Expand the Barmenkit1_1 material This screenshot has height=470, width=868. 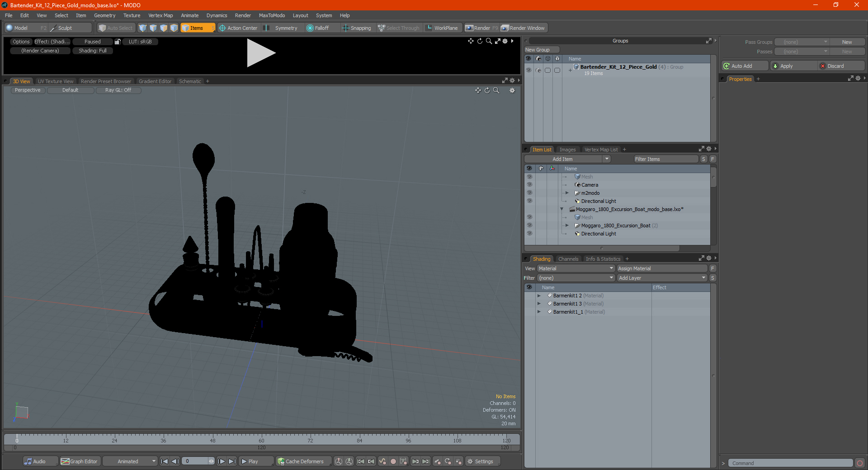click(539, 312)
